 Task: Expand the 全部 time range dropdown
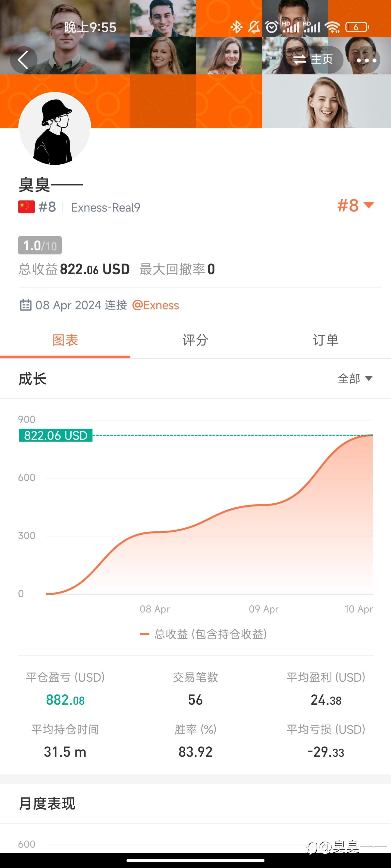(x=355, y=379)
